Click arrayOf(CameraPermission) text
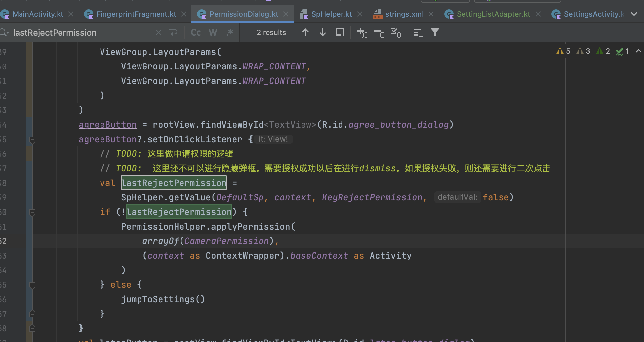 coord(208,241)
